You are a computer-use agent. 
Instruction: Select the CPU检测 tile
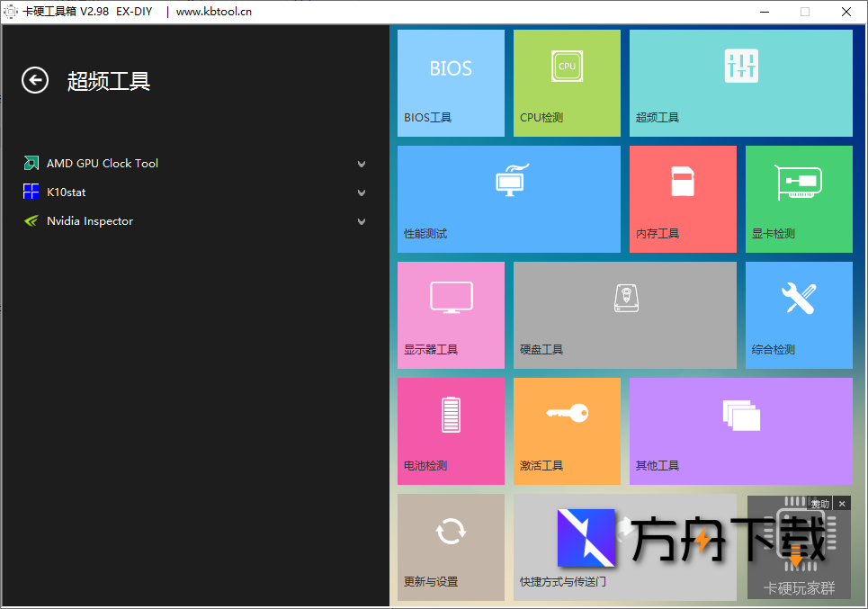[566, 83]
